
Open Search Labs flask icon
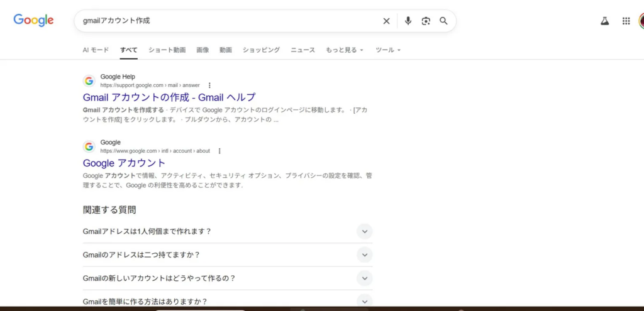point(604,21)
